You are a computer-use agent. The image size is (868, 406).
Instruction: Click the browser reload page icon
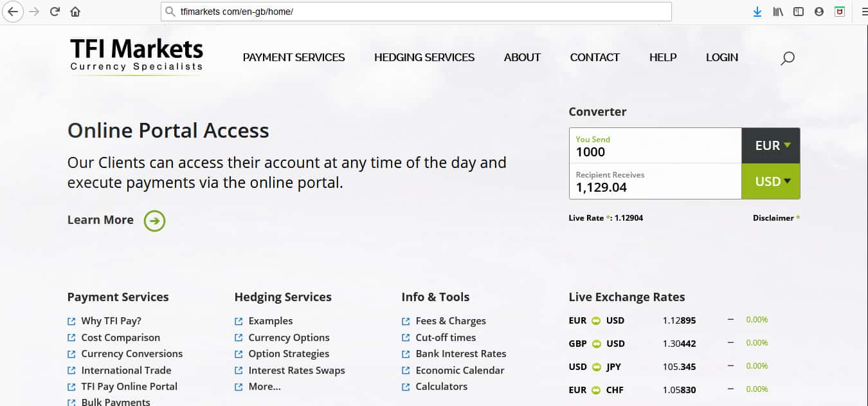pyautogui.click(x=55, y=12)
